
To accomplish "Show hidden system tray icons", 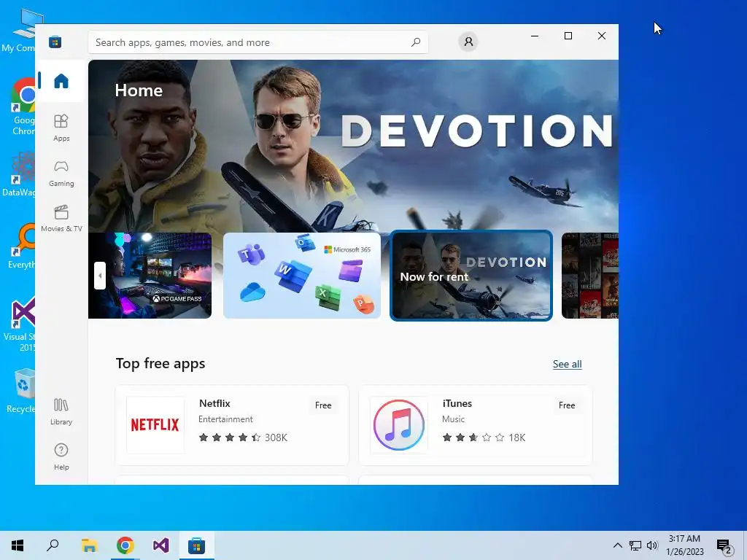I will point(617,545).
